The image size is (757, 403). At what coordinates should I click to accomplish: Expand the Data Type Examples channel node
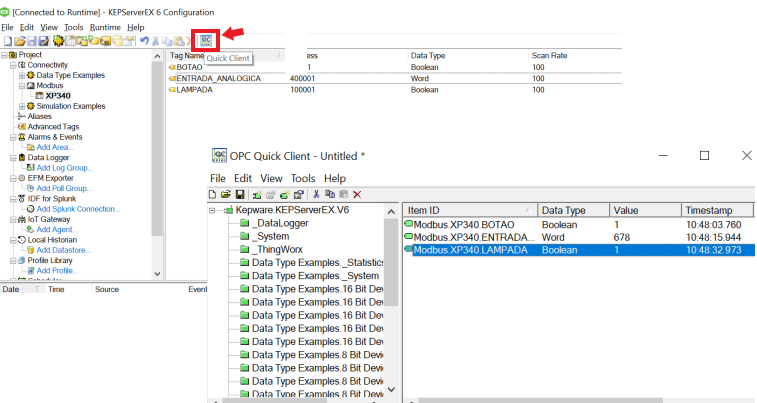(22, 76)
